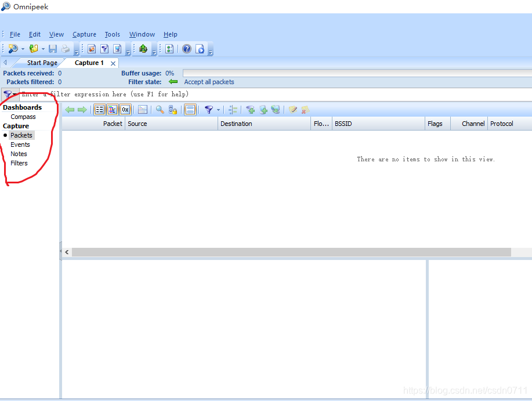
Task: Click the Protocol column header
Action: 509,124
